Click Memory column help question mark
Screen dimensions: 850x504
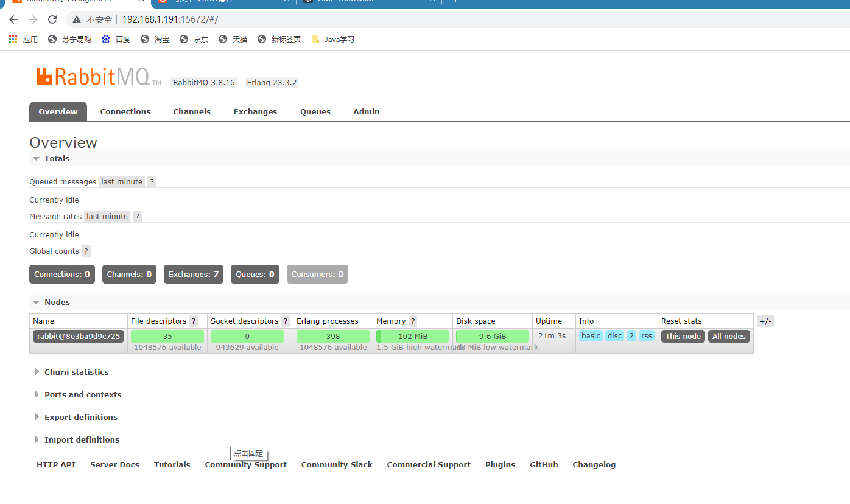[x=413, y=321]
